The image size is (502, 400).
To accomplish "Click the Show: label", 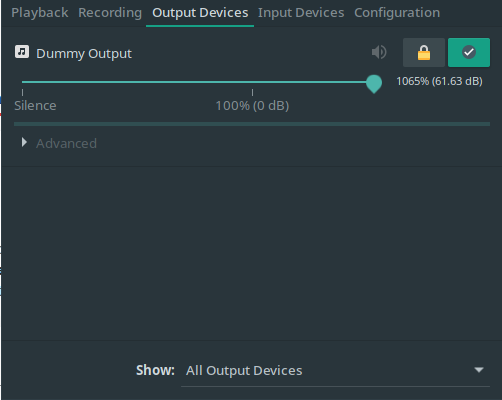I will [155, 370].
